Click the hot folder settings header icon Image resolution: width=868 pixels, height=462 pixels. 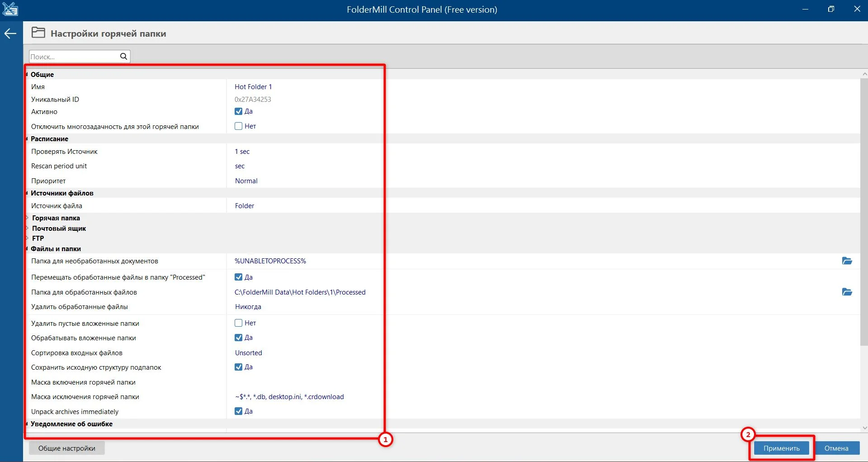[38, 33]
